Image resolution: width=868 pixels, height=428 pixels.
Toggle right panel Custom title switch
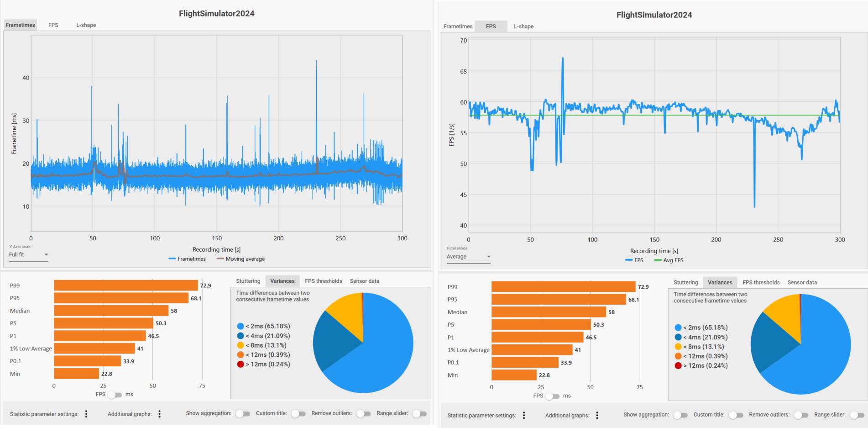point(736,415)
